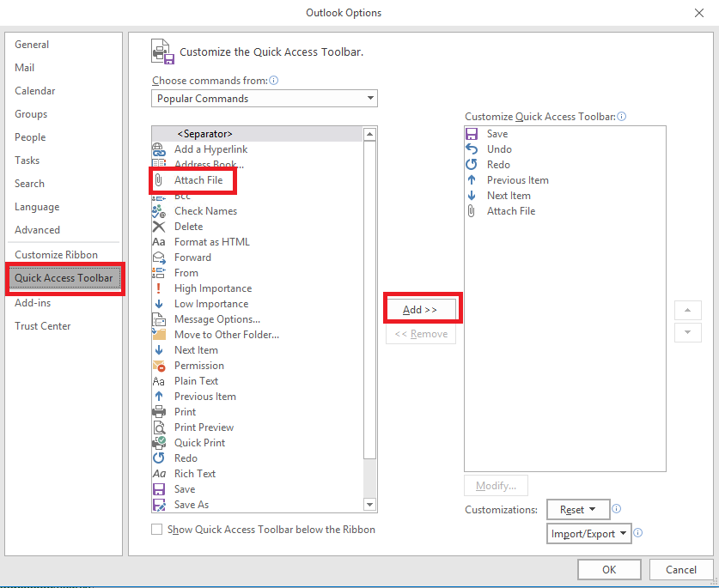Switch to Tasks options
719x588 pixels.
click(27, 161)
